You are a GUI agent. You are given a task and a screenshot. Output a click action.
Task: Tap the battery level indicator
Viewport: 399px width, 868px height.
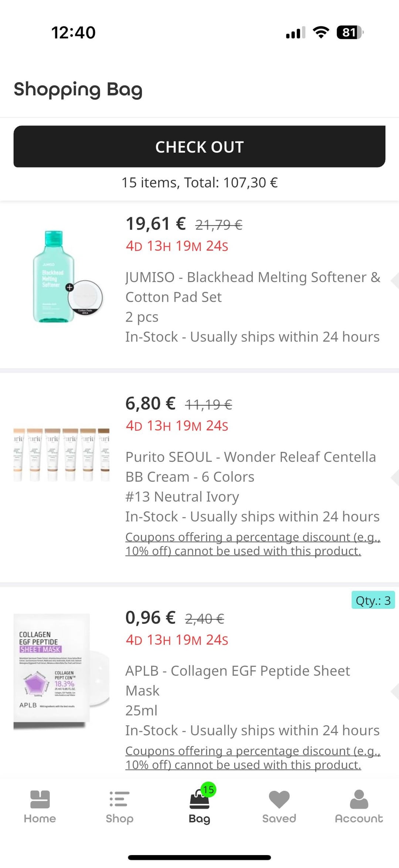(x=349, y=33)
